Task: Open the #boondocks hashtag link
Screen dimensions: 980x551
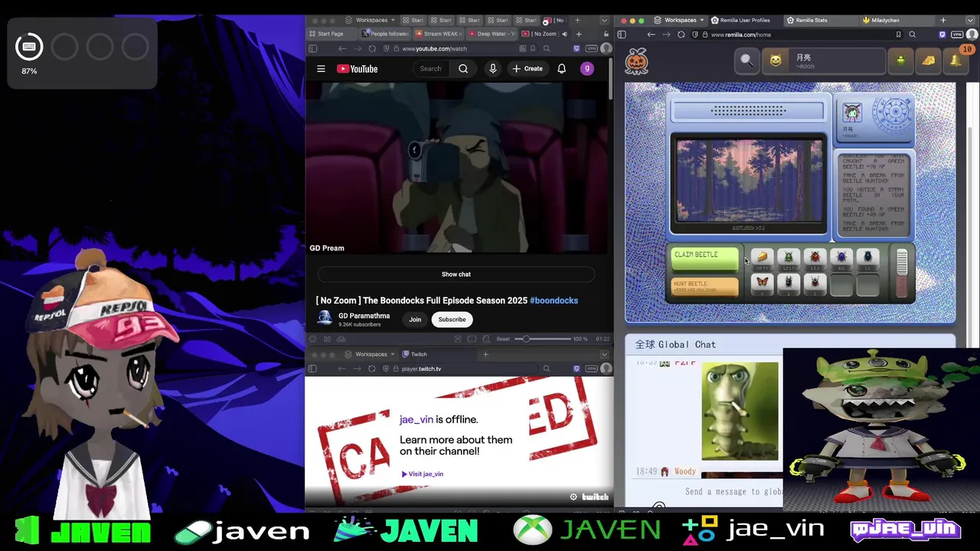Action: (554, 300)
